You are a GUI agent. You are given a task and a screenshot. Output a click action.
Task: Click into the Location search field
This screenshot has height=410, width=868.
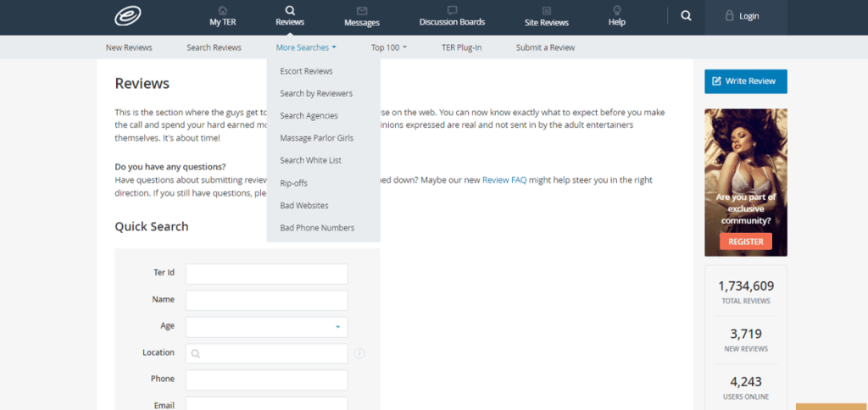click(267, 353)
